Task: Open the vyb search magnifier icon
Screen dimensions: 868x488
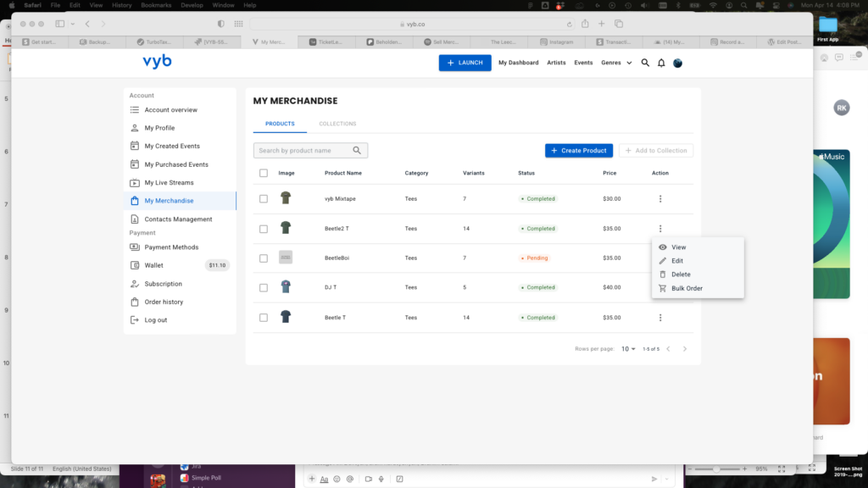Action: tap(645, 63)
